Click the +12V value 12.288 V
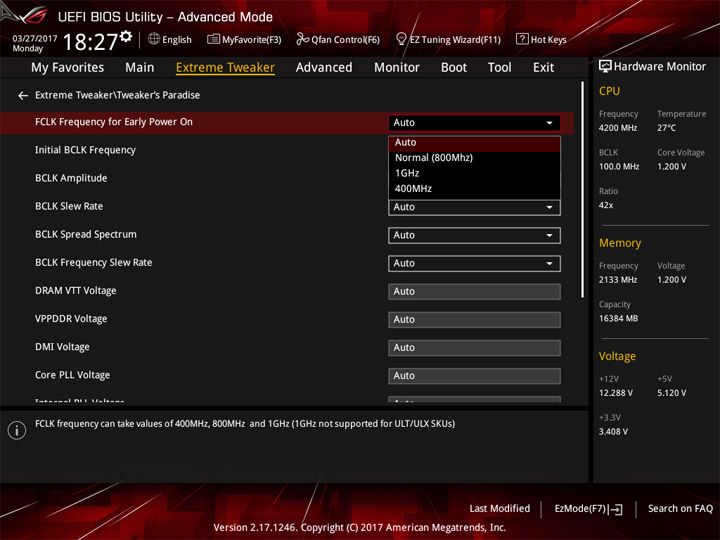The height and width of the screenshot is (540, 720). pos(616,393)
